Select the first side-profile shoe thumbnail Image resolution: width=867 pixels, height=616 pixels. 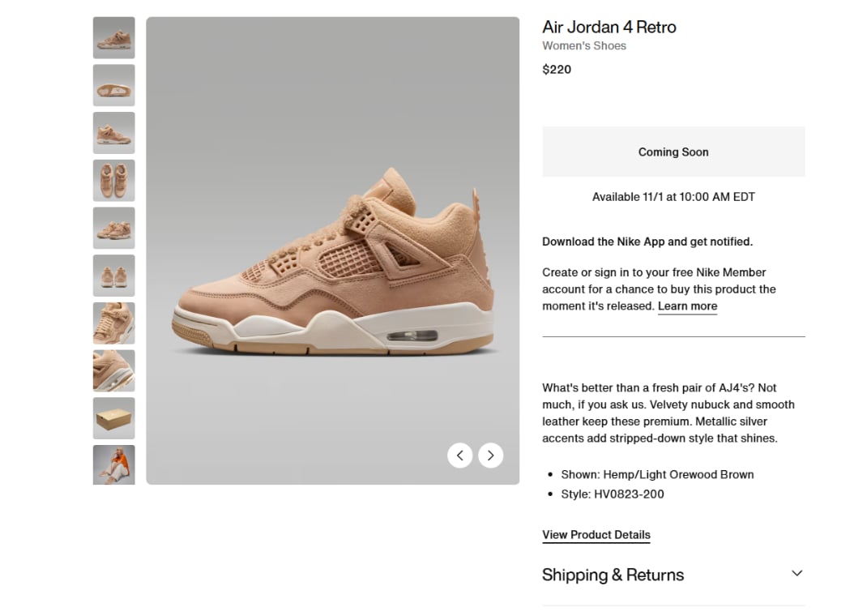click(x=113, y=38)
